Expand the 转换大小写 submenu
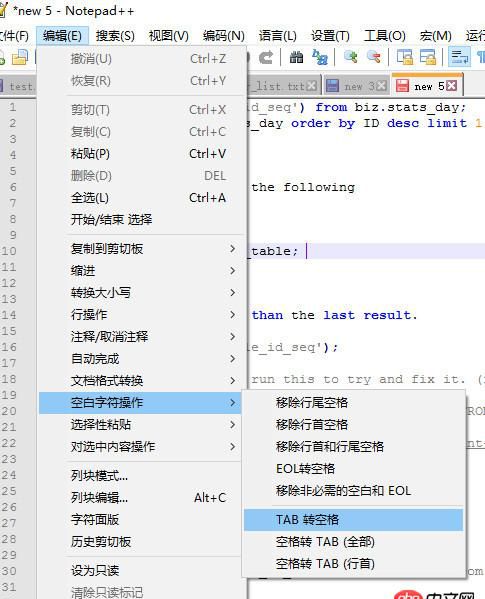485x599 pixels. click(x=142, y=293)
